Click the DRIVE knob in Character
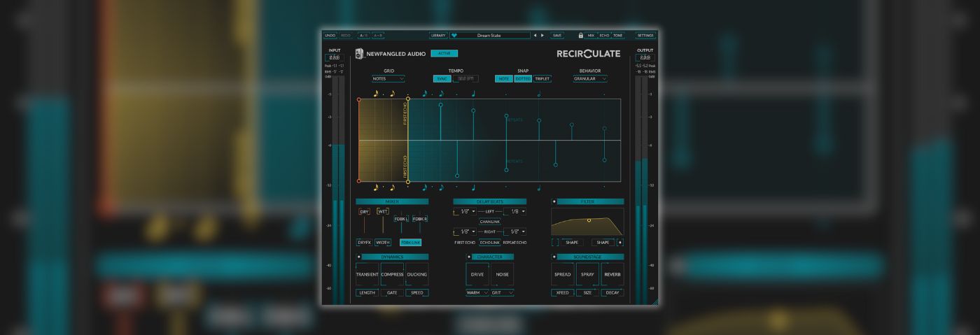The height and width of the screenshot is (335, 980). [x=477, y=275]
